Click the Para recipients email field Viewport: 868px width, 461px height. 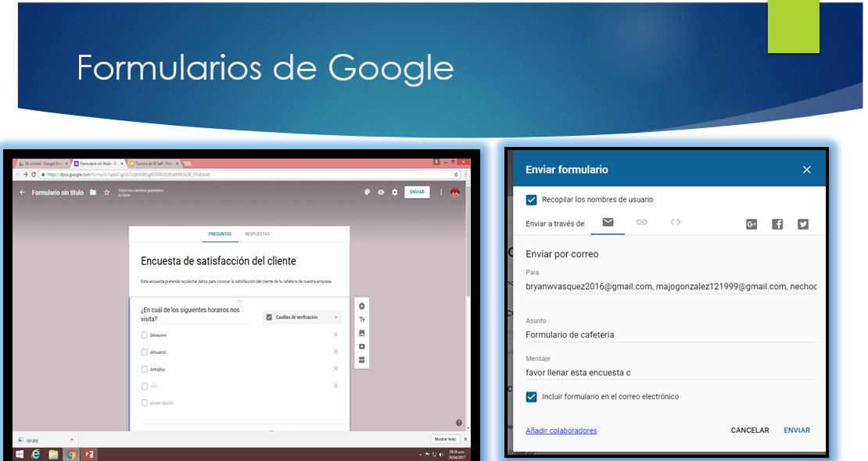[671, 287]
